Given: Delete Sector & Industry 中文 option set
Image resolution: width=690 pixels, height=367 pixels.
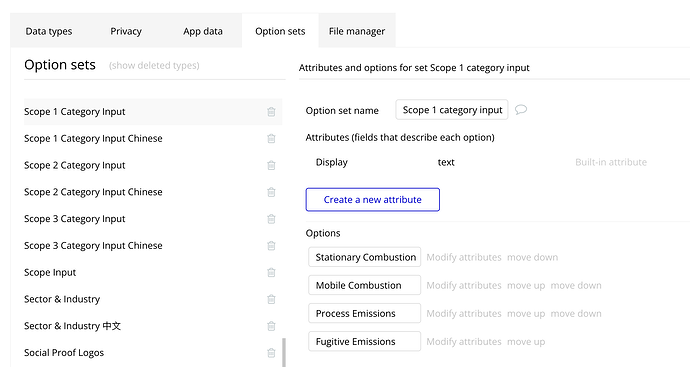Looking at the screenshot, I should tap(271, 326).
